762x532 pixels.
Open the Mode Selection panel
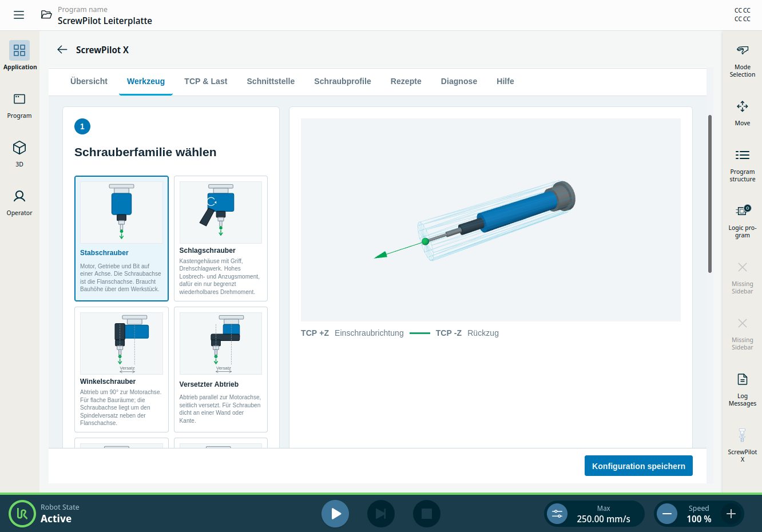[743, 61]
